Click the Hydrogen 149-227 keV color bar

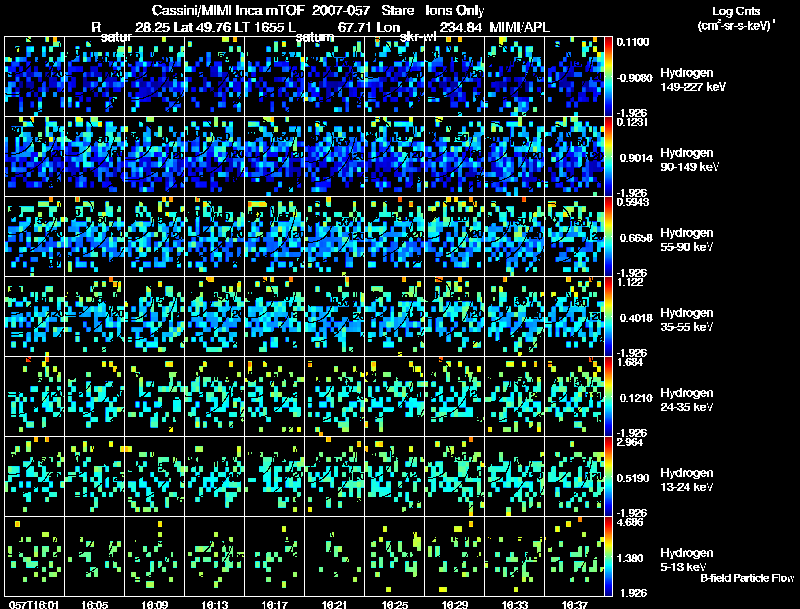point(608,77)
